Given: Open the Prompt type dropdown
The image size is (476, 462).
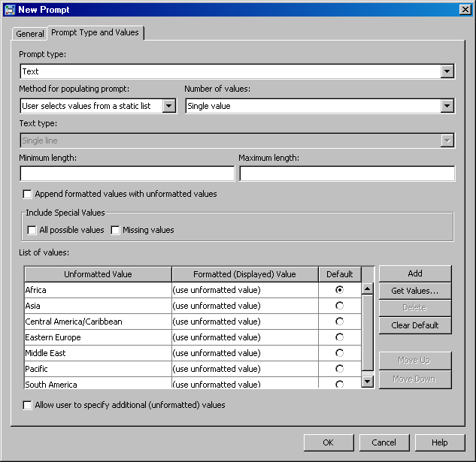Looking at the screenshot, I should pos(447,71).
